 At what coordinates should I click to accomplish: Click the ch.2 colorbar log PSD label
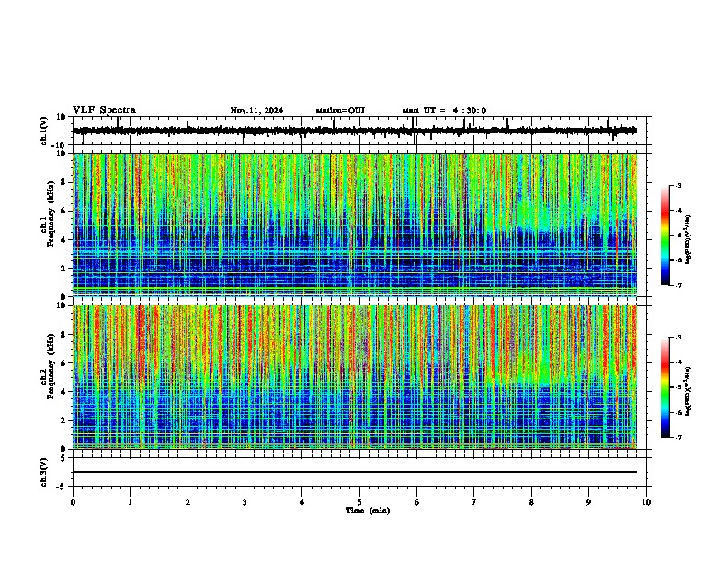point(688,392)
